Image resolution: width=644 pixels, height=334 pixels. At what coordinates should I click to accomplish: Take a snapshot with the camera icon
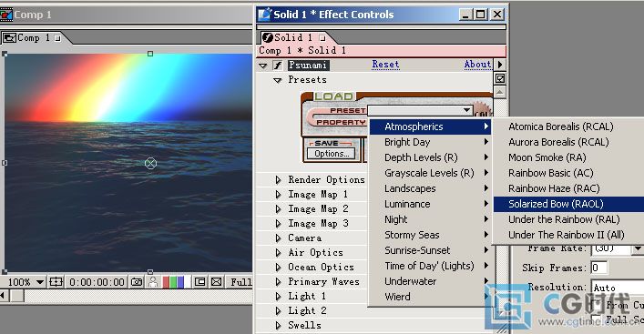pyautogui.click(x=137, y=282)
